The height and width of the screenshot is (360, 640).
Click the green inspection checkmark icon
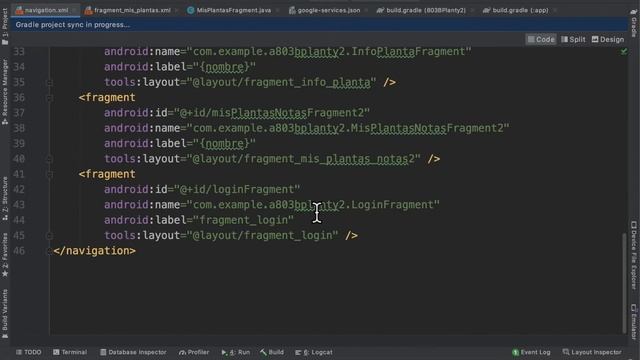(x=624, y=51)
